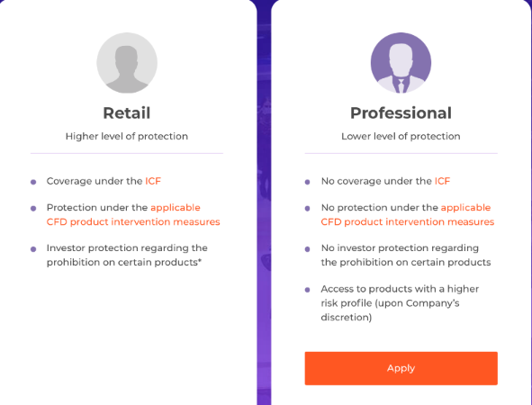This screenshot has height=405, width=532.
Task: Select the Professional heading
Action: pyautogui.click(x=401, y=113)
